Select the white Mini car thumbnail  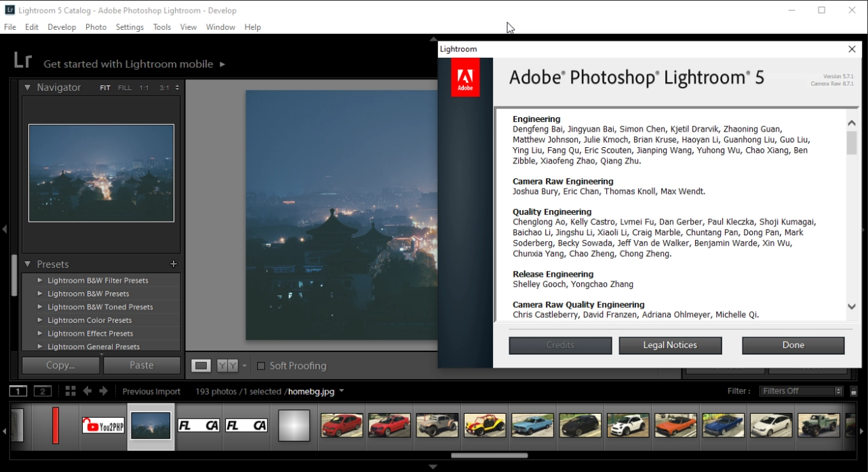628,425
